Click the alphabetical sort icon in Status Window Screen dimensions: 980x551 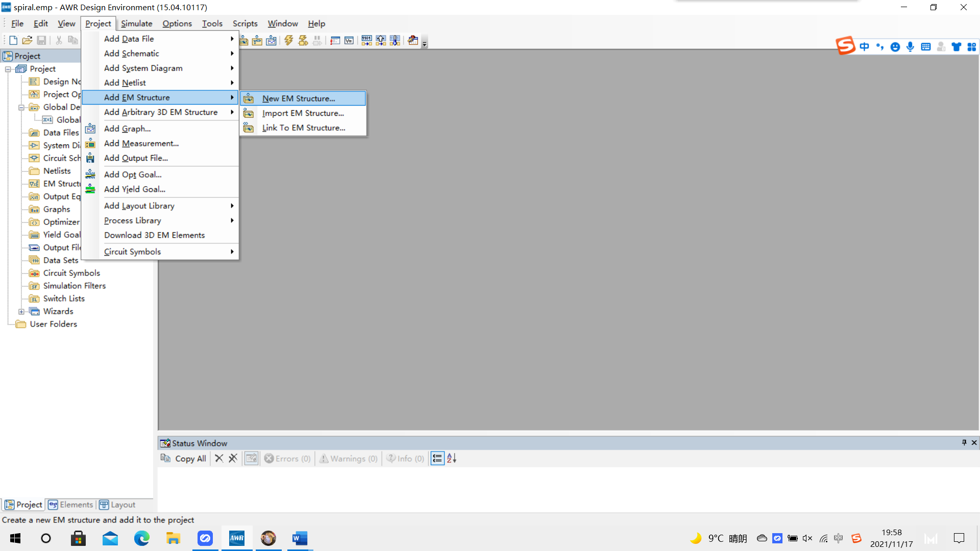click(x=452, y=458)
